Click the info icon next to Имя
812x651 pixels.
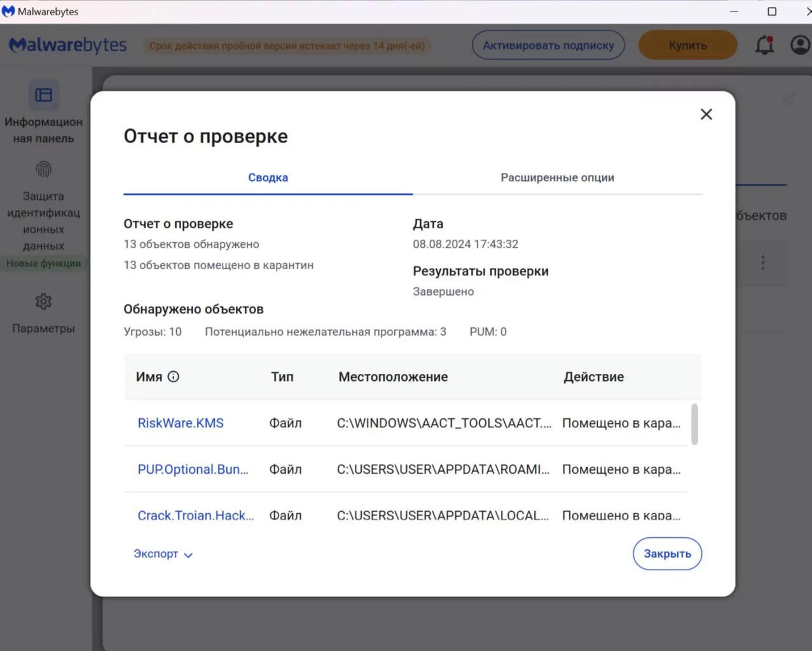click(x=173, y=376)
